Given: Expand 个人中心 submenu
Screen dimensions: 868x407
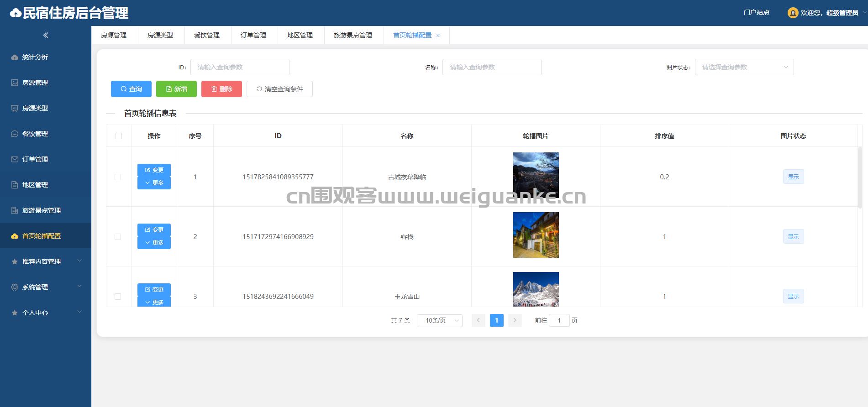Looking at the screenshot, I should (79, 312).
